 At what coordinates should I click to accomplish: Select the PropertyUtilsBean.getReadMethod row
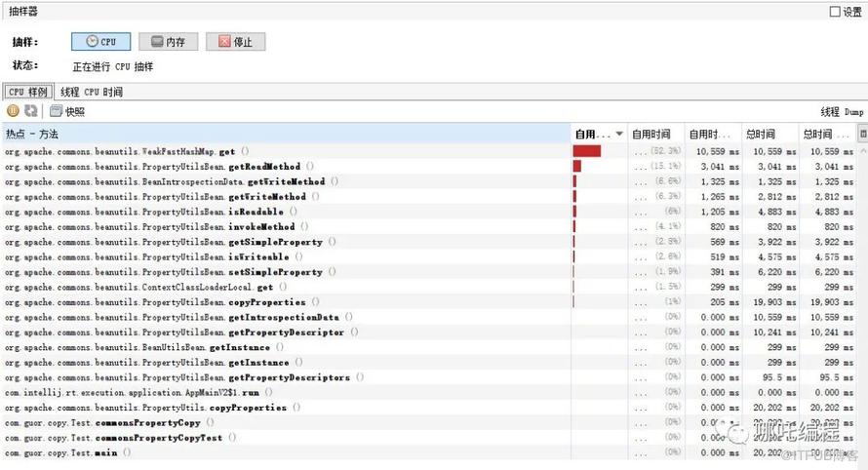click(x=430, y=166)
